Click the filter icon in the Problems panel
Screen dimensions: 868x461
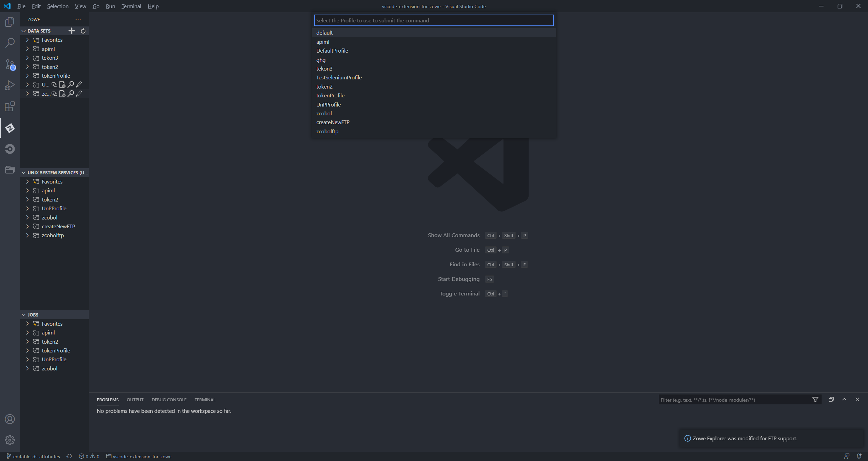point(815,400)
